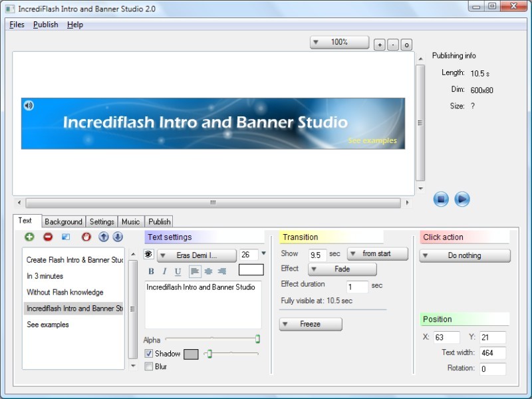Image resolution: width=532 pixels, height=399 pixels.
Task: Toggle underline formatting
Action: click(178, 271)
